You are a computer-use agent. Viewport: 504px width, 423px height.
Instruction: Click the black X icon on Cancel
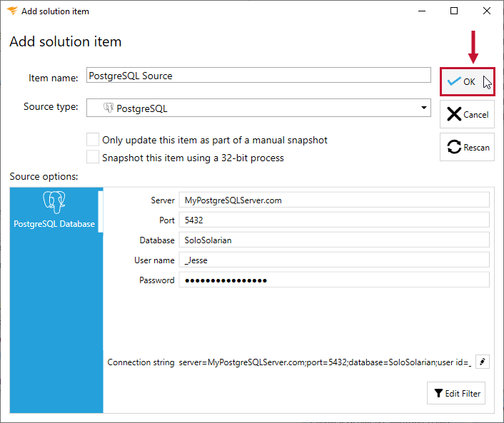(x=454, y=114)
